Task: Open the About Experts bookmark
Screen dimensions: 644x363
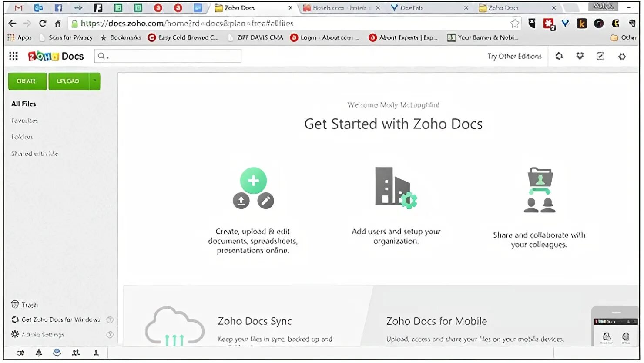Action: pos(403,38)
